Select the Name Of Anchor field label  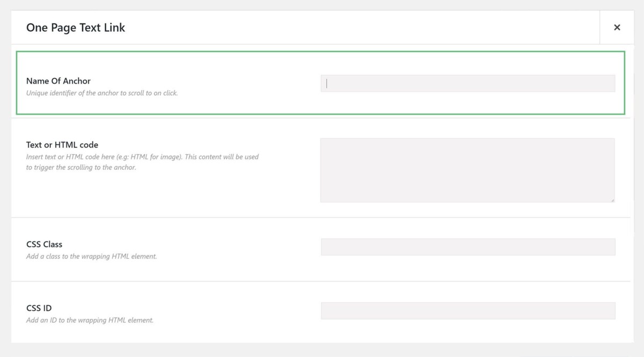[58, 81]
